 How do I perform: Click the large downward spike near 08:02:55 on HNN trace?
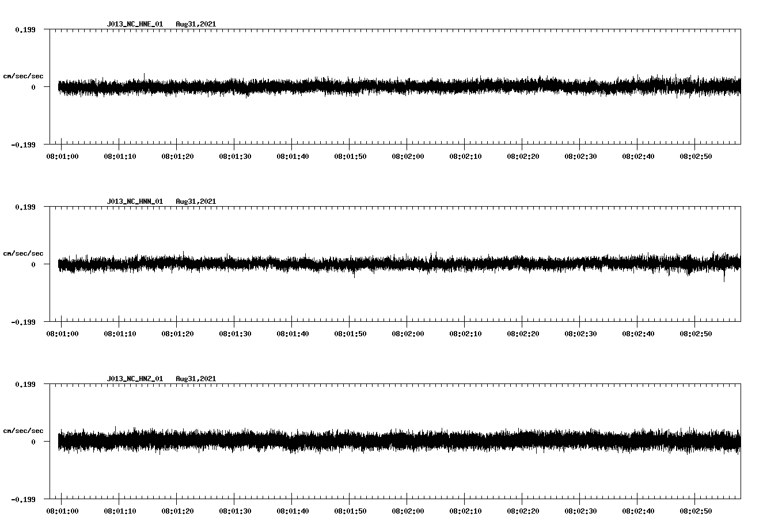click(724, 278)
